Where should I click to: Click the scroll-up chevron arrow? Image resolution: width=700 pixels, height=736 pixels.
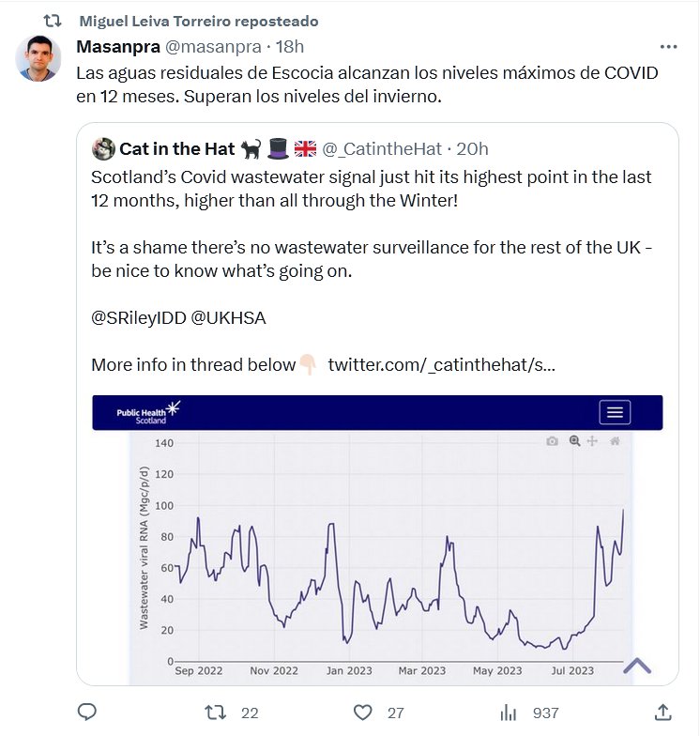(637, 666)
